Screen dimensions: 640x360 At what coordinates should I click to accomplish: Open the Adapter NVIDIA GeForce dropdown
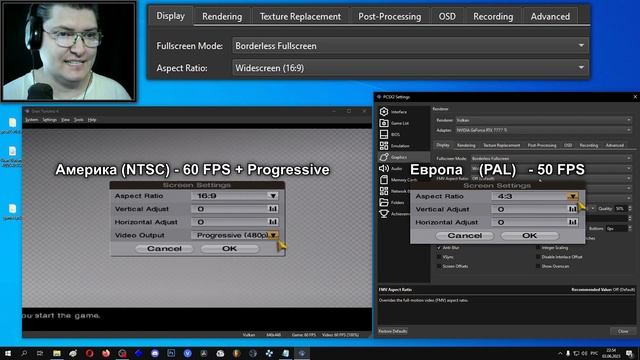point(543,130)
